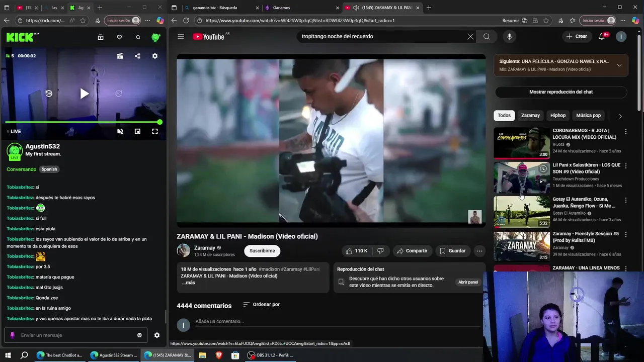Add Lil Pani video to watch later clock
The width and height of the screenshot is (644, 362).
tap(543, 168)
